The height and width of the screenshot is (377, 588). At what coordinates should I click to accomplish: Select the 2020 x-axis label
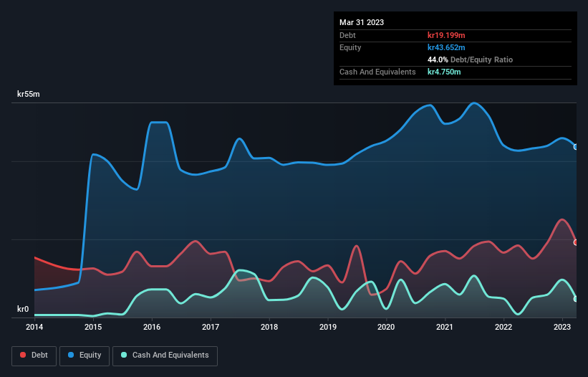point(386,327)
